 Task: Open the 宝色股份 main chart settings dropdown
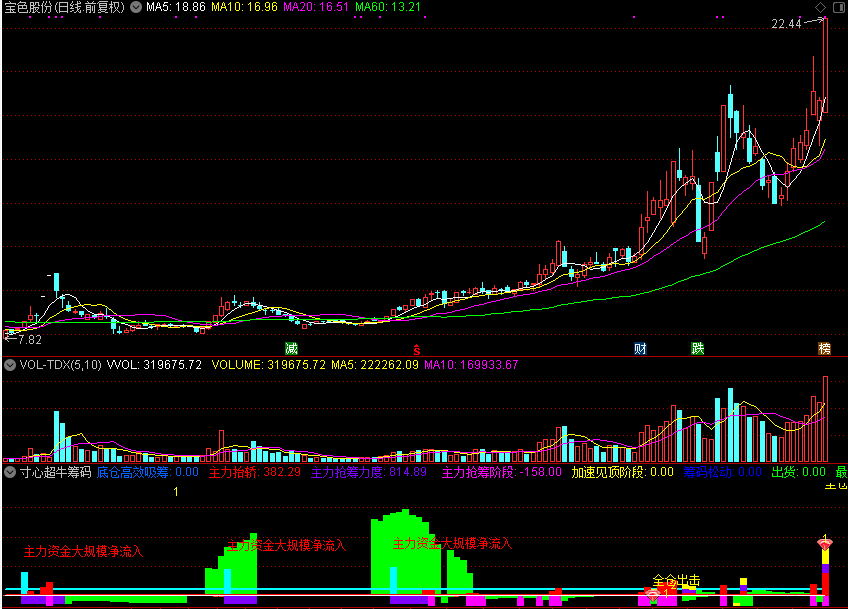[136, 7]
